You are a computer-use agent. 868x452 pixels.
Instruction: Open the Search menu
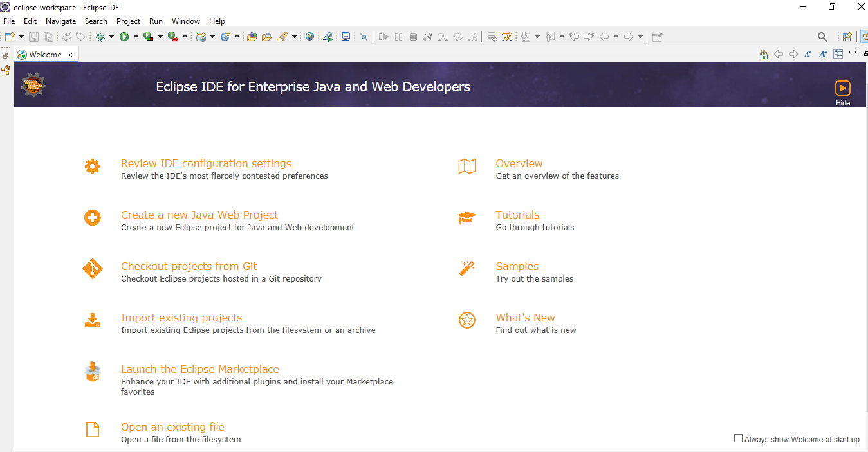click(96, 21)
